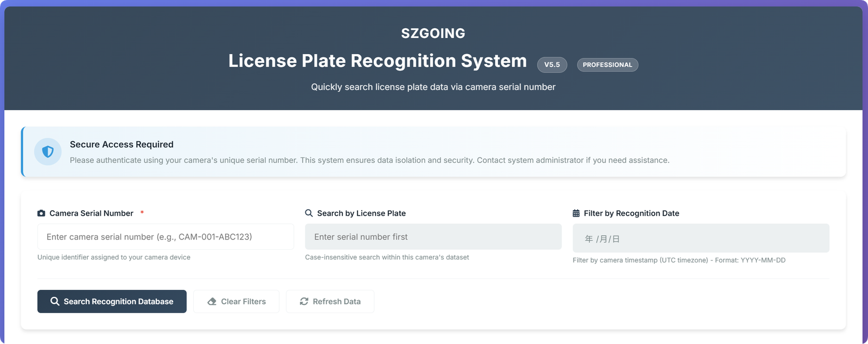Click the license plate search field

(x=433, y=237)
